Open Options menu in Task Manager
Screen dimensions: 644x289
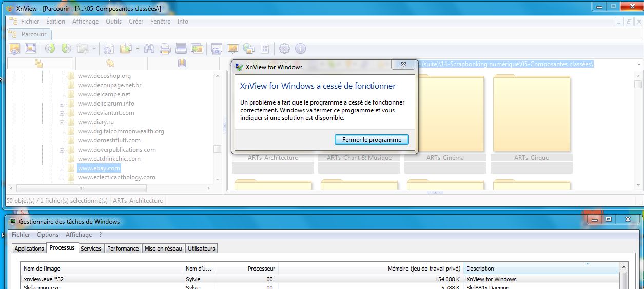[48, 235]
